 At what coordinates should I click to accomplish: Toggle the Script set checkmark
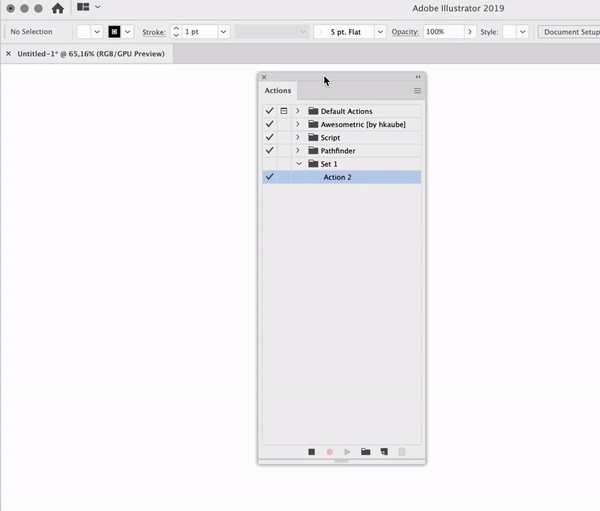[269, 137]
